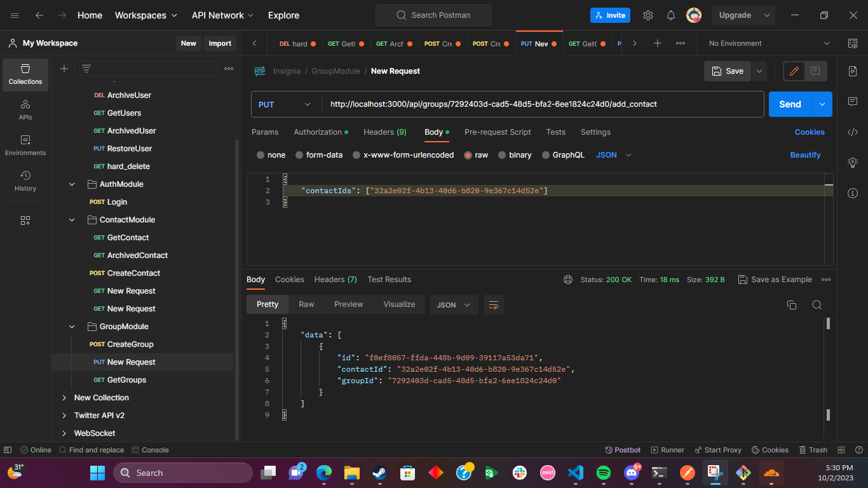The image size is (868, 488).
Task: Select the raw body format
Action: (476, 154)
